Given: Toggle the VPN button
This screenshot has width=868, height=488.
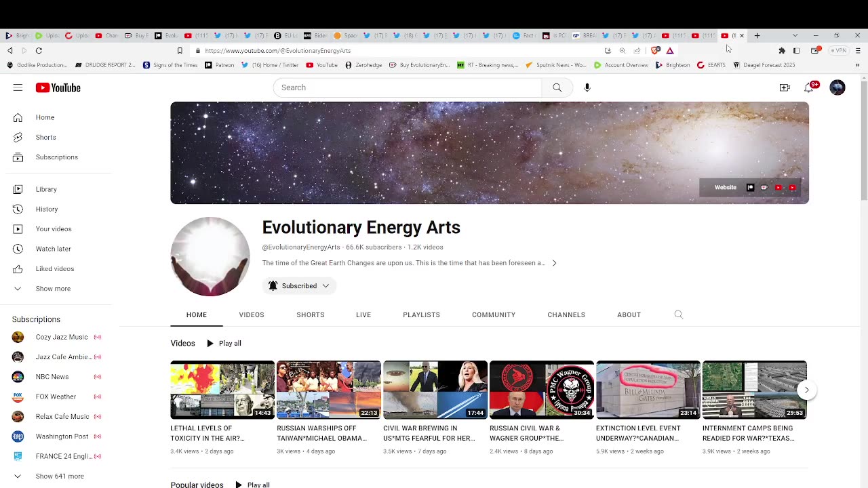Looking at the screenshot, I should tap(840, 51).
